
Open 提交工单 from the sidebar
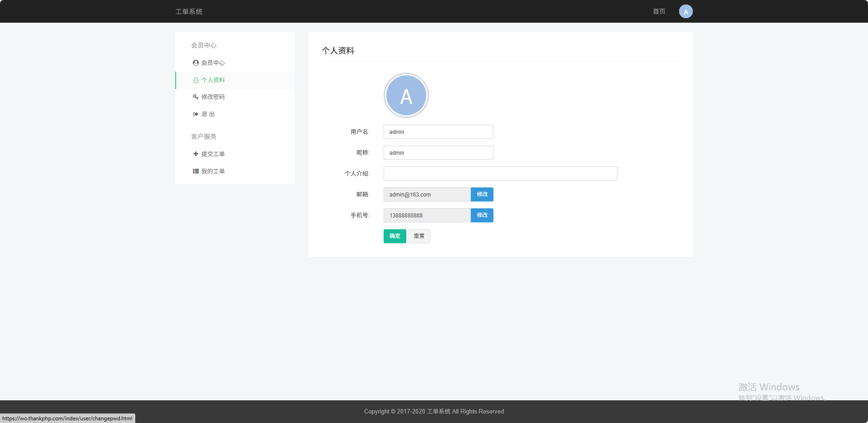tap(213, 154)
